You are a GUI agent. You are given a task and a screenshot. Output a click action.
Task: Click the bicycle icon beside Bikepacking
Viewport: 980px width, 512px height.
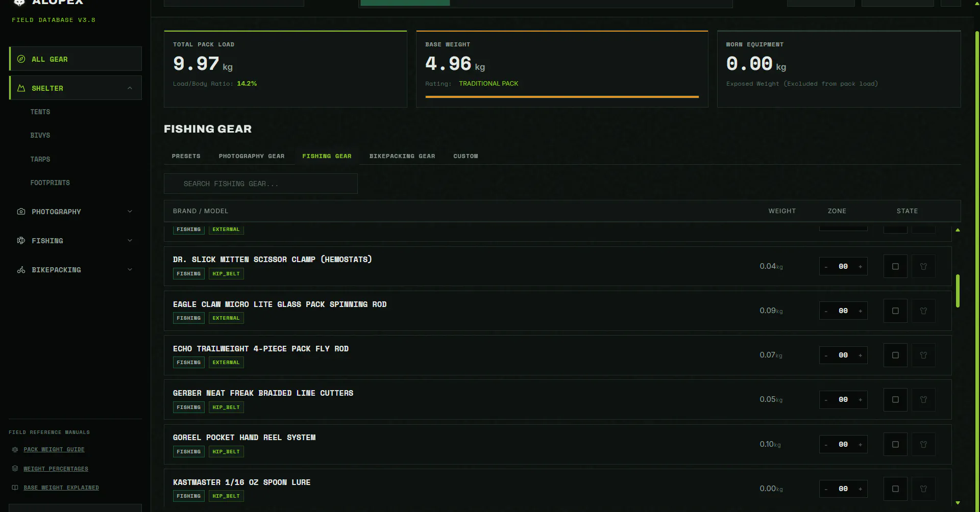point(21,270)
